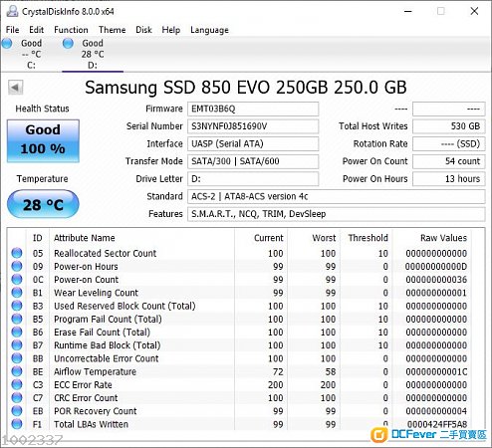The height and width of the screenshot is (448, 492).
Task: Click status orb for CRC Error Count
Action: 17,397
